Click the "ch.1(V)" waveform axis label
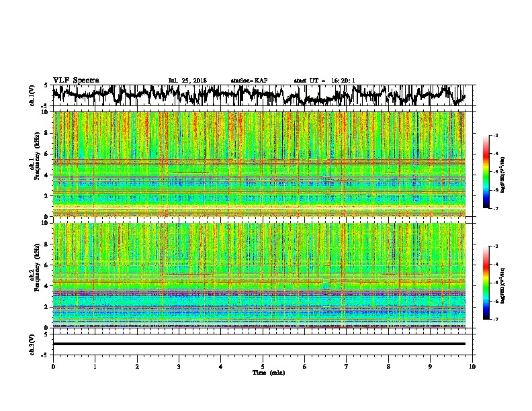The width and height of the screenshot is (532, 411). 32,95
